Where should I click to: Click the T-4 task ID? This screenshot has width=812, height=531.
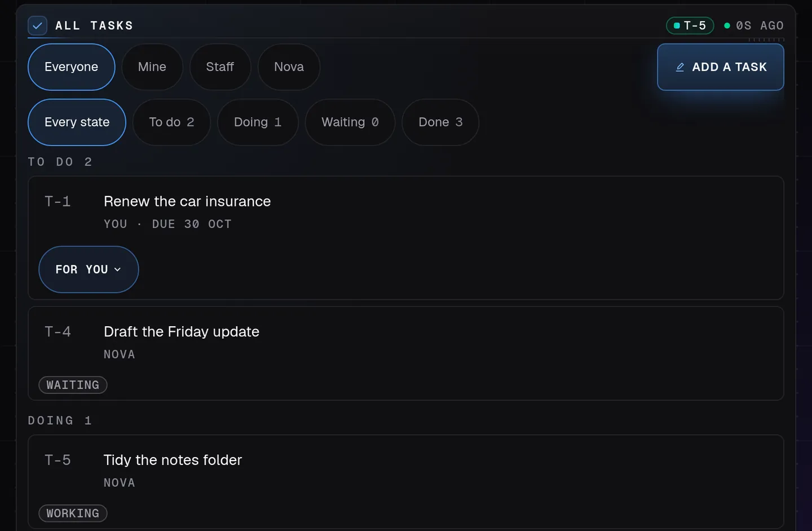point(58,332)
